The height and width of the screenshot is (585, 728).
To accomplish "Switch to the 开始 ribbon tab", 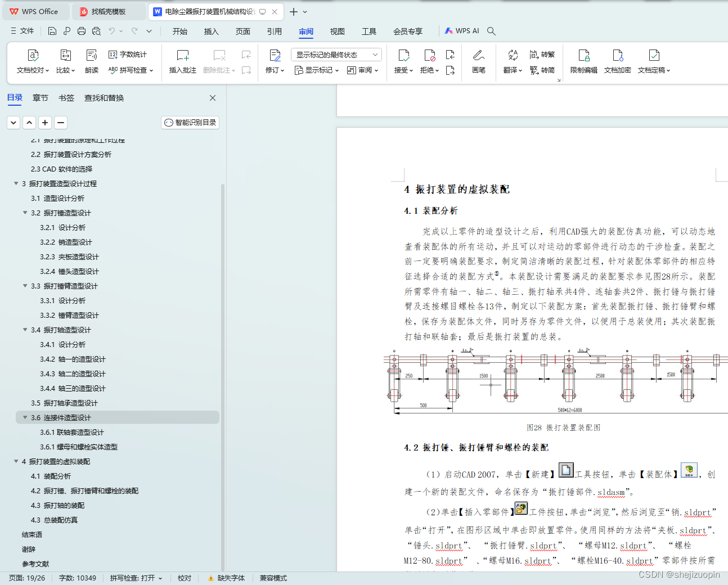I will pyautogui.click(x=180, y=31).
